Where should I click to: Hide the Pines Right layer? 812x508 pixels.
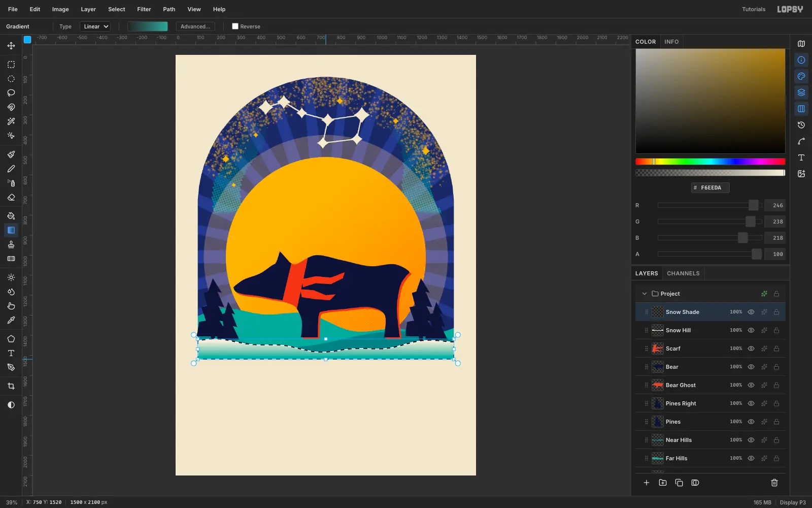tap(751, 403)
